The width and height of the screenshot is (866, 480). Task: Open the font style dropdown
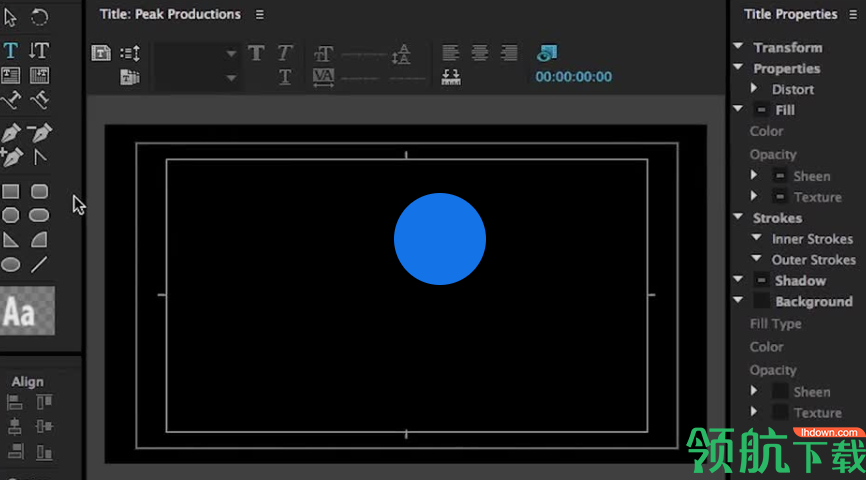point(196,78)
